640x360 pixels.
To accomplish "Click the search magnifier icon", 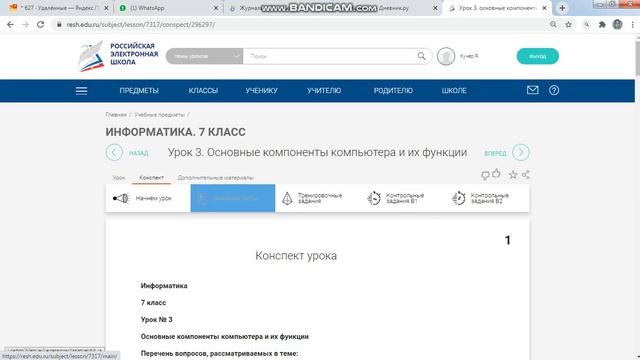I will (x=421, y=56).
